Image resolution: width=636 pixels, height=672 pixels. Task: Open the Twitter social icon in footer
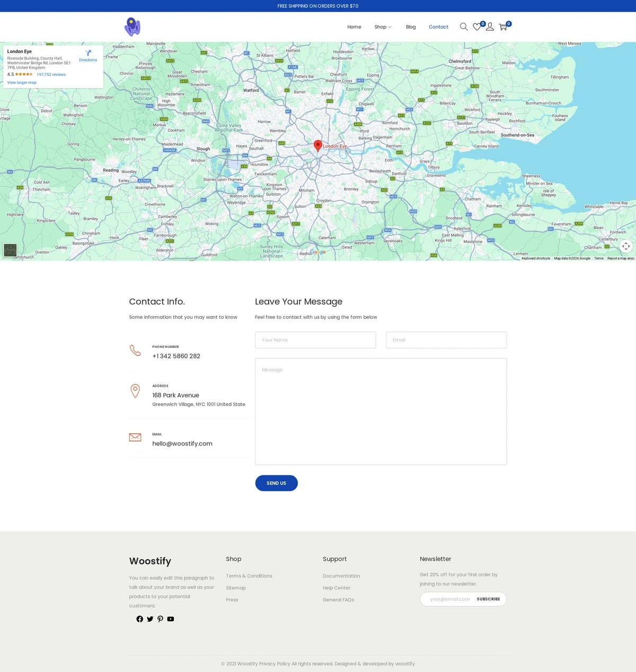[x=150, y=619]
